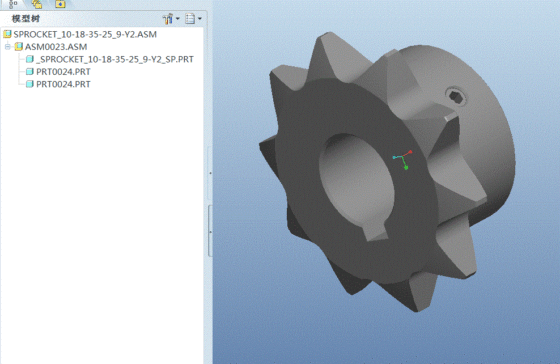Image resolution: width=560 pixels, height=364 pixels.
Task: Select the hex set screw in the hub
Action: 456,96
